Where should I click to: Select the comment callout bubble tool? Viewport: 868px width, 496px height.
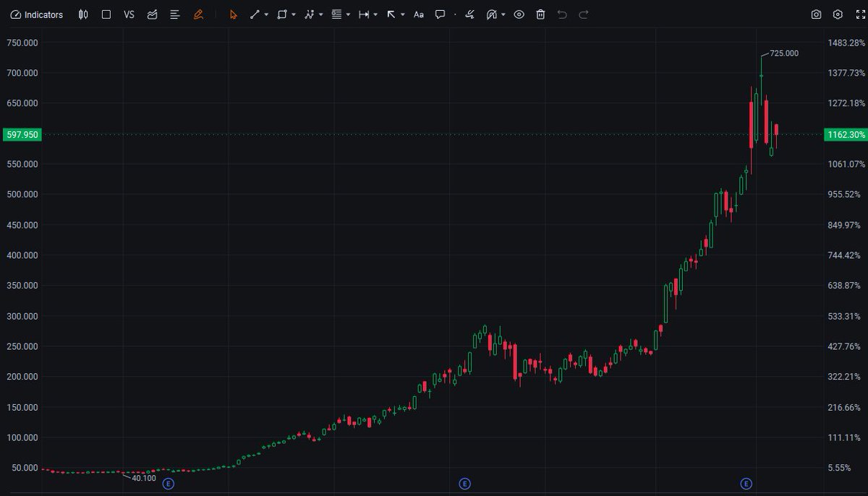coord(440,14)
